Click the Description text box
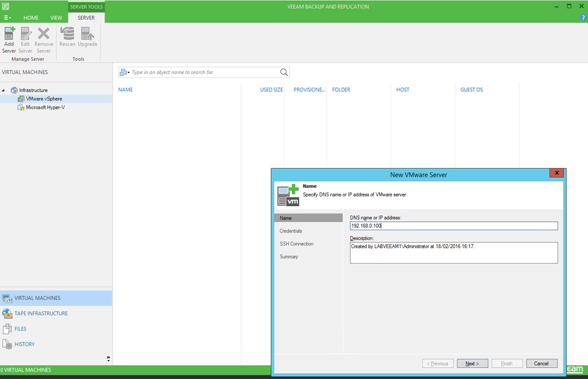This screenshot has height=379, width=588. [x=454, y=253]
